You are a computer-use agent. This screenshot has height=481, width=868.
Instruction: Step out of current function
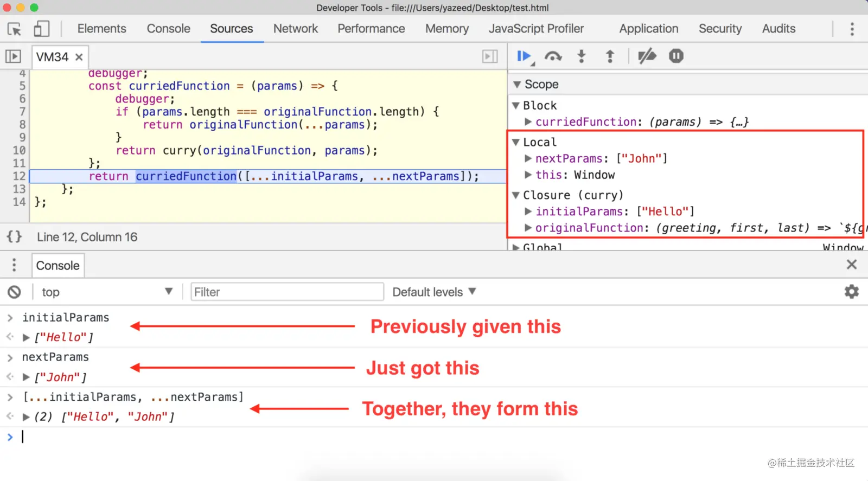coord(610,56)
